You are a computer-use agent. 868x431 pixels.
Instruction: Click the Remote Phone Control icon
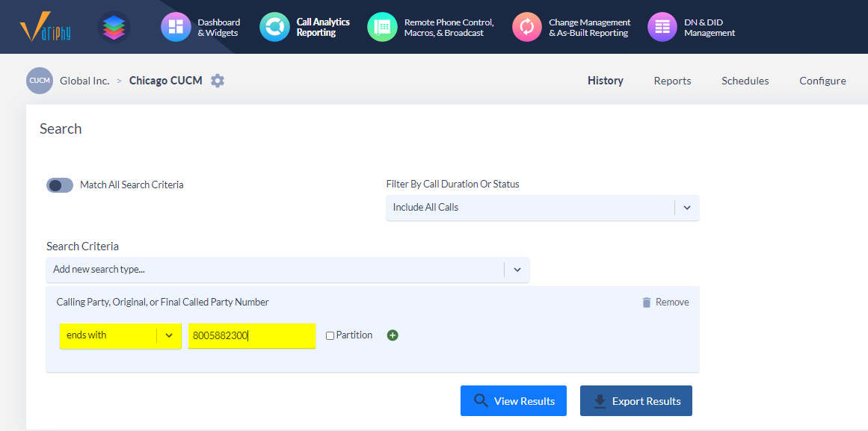pyautogui.click(x=382, y=27)
